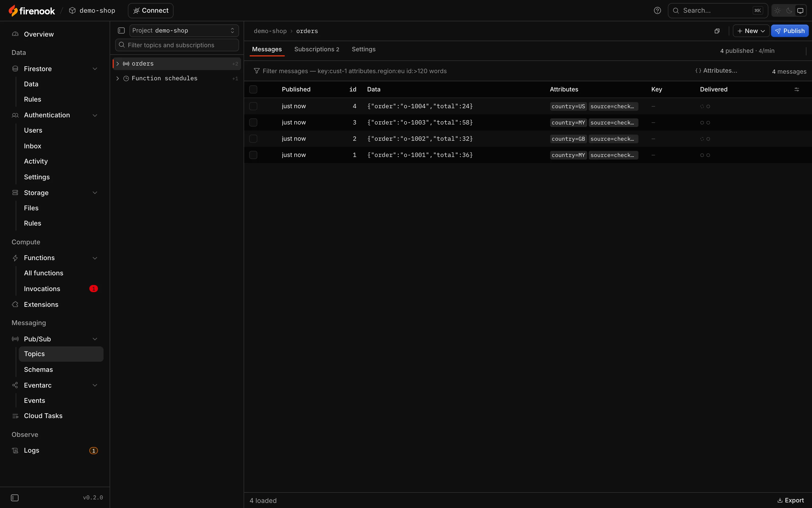Click the Connect button
This screenshot has height=508, width=812.
[x=151, y=11]
